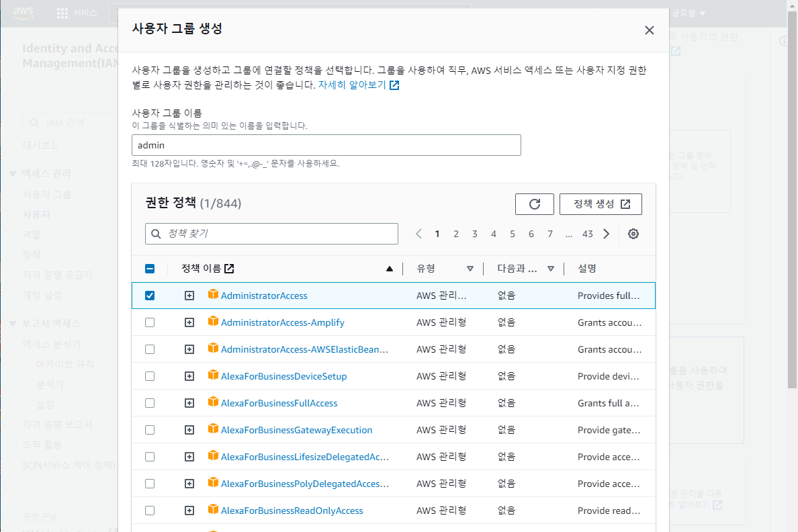Open the AdministratorAccess-Amplify policy link

(x=282, y=323)
